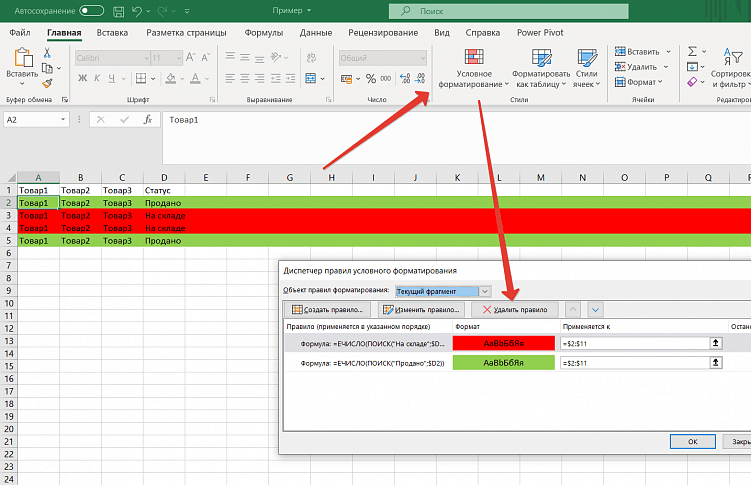Expand the Текущий фрагмент dropdown

[x=485, y=291]
